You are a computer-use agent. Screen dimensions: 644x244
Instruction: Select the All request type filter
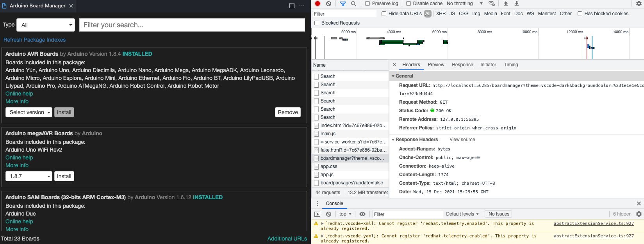click(428, 14)
